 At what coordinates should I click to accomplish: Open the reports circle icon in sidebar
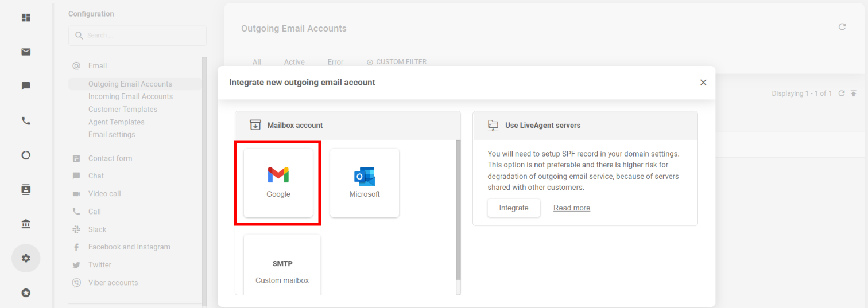pos(26,155)
